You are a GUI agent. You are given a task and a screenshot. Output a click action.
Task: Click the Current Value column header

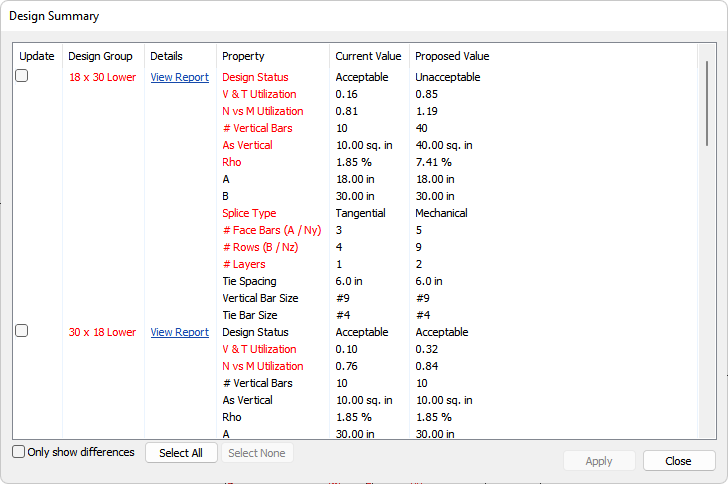coord(368,56)
